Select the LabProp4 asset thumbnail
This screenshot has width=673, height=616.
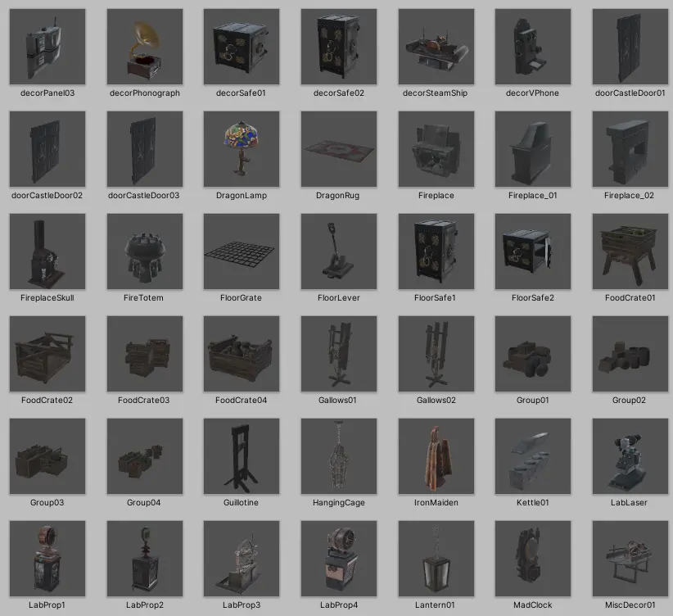339,559
